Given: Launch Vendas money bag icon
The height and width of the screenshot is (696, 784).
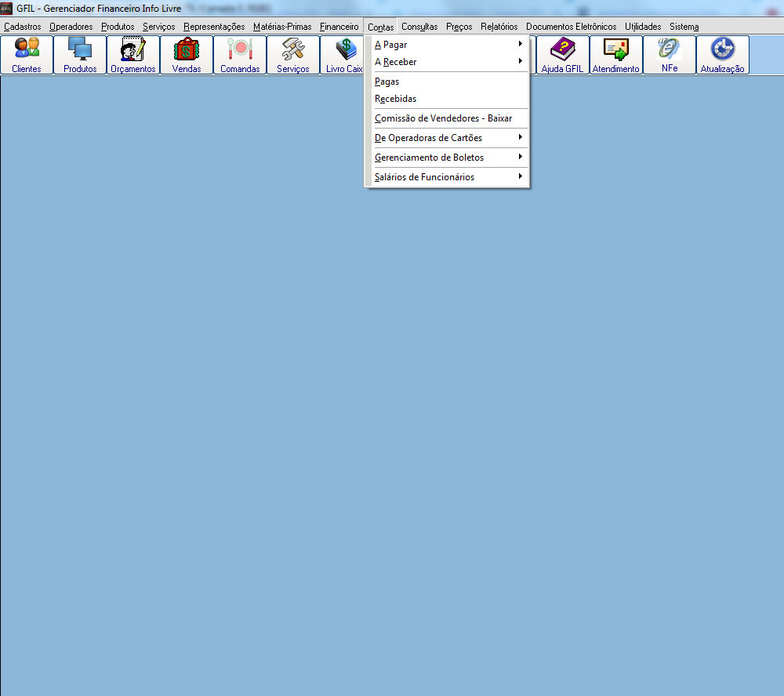Looking at the screenshot, I should click(187, 55).
